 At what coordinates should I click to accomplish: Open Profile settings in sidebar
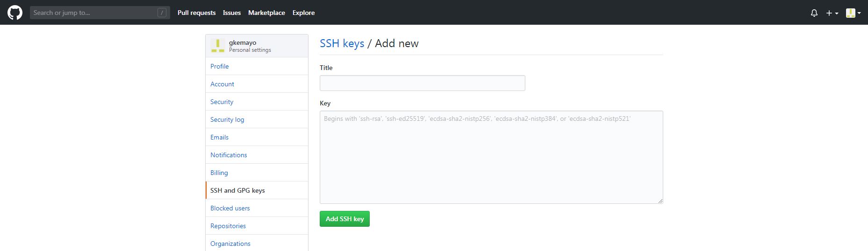click(220, 66)
